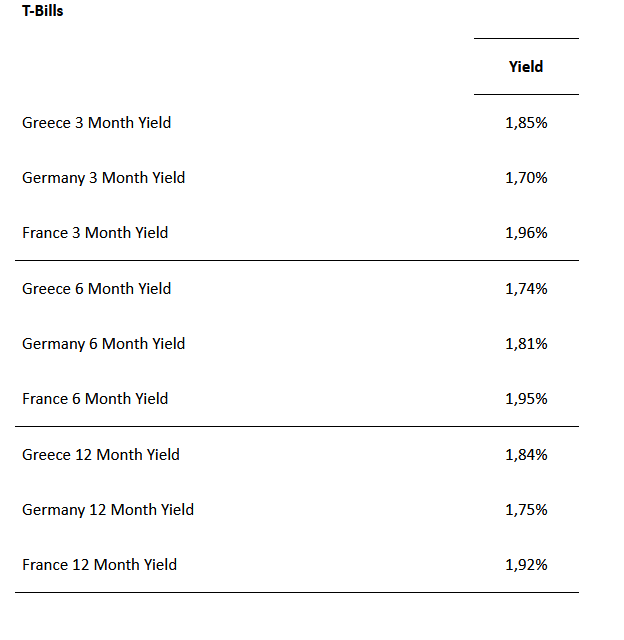Image resolution: width=624 pixels, height=640 pixels.
Task: Select the 1,84% yield value
Action: (526, 455)
